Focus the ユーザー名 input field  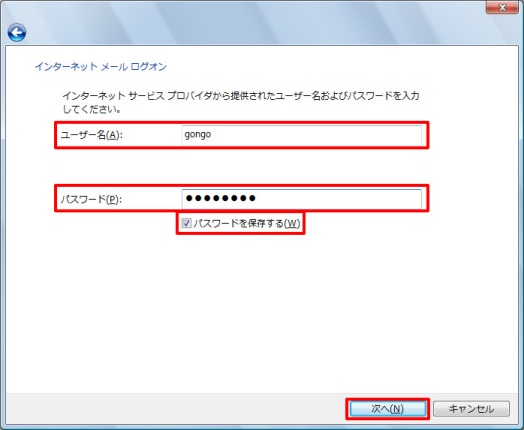tap(301, 135)
